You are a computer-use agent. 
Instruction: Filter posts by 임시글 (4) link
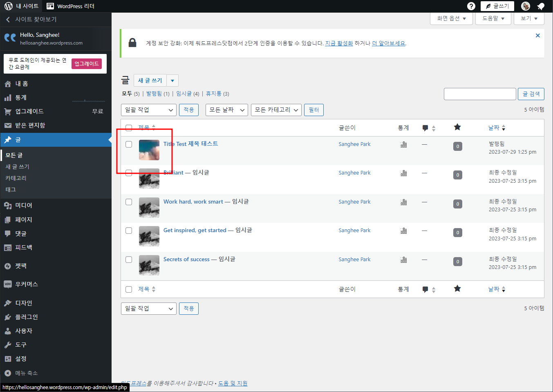[188, 94]
